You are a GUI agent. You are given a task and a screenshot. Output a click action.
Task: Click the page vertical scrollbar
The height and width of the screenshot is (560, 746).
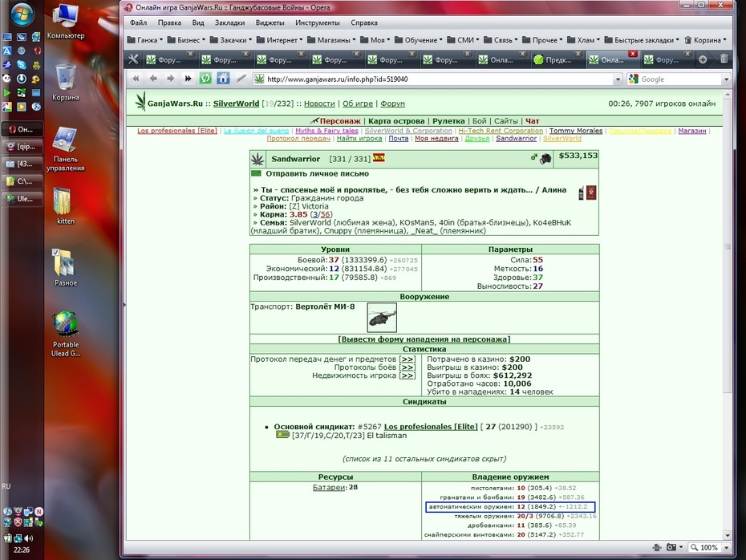pos(727,314)
